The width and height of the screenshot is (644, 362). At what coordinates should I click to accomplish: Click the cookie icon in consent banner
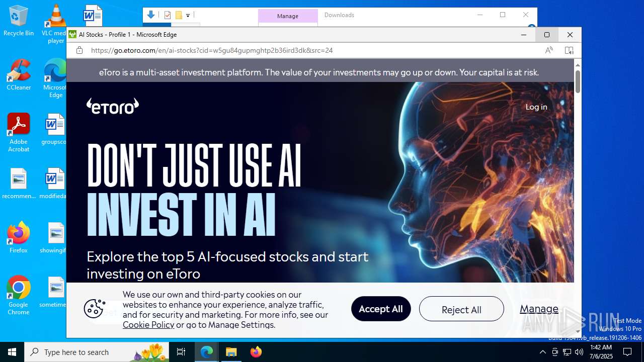[x=95, y=309]
